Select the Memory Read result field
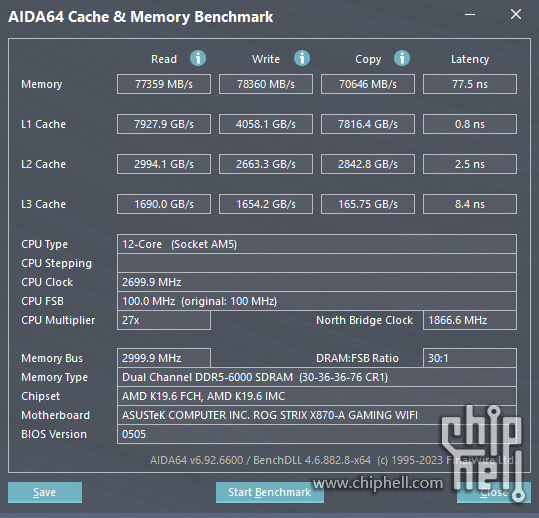Image resolution: width=539 pixels, height=518 pixels. click(x=164, y=84)
